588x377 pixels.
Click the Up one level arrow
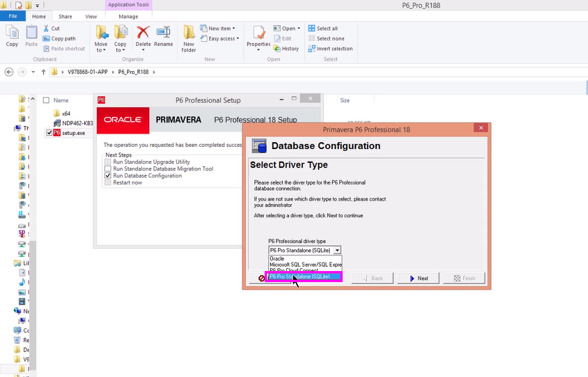[x=44, y=72]
